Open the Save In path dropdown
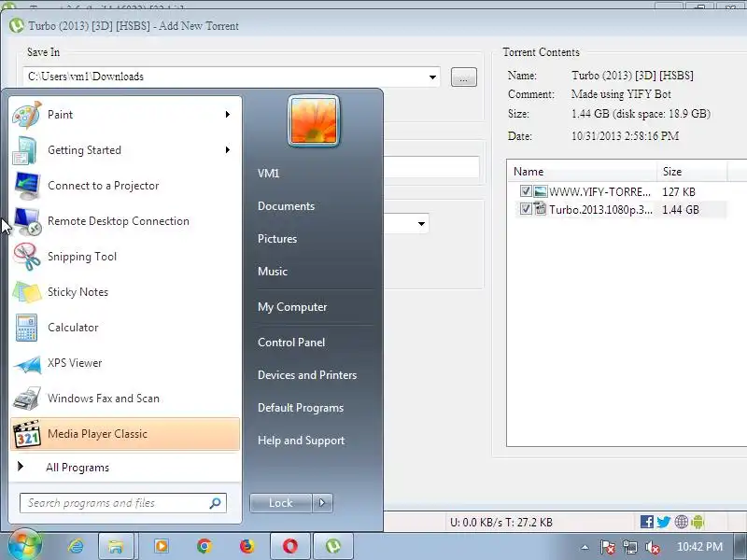Viewport: 747px width, 560px height. click(432, 77)
